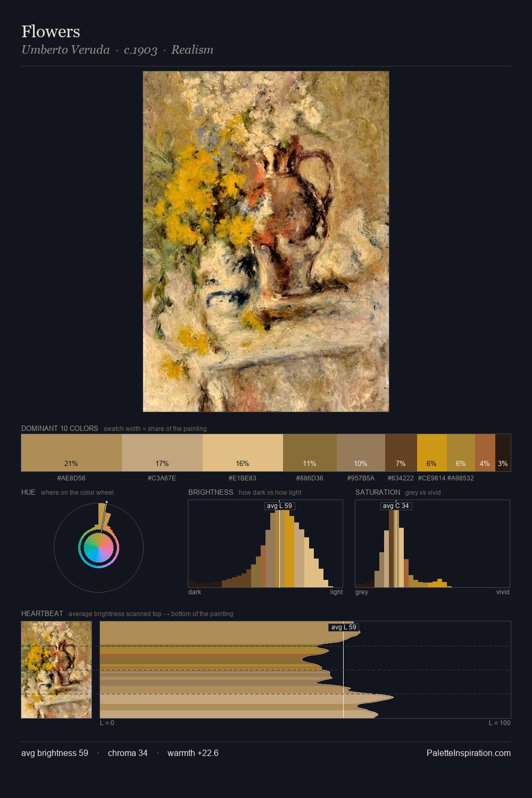Image resolution: width=532 pixels, height=798 pixels.
Task: Click the hex code label #E1BE83
Action: coord(243,478)
